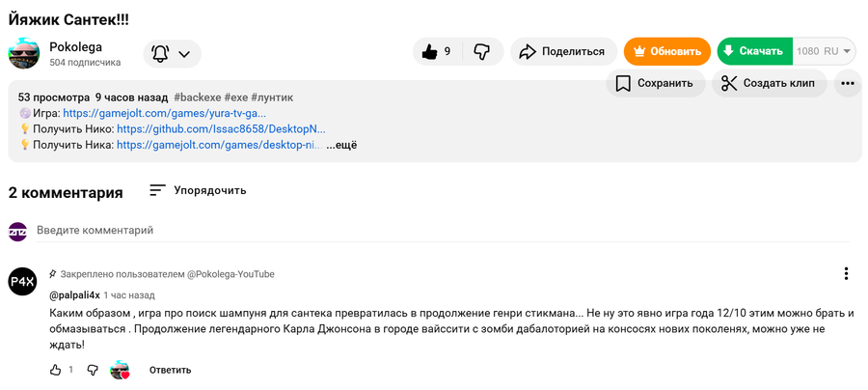Screen dimensions: 868x390
Task: Open the 1080 RU quality dropdown
Action: pos(825,52)
